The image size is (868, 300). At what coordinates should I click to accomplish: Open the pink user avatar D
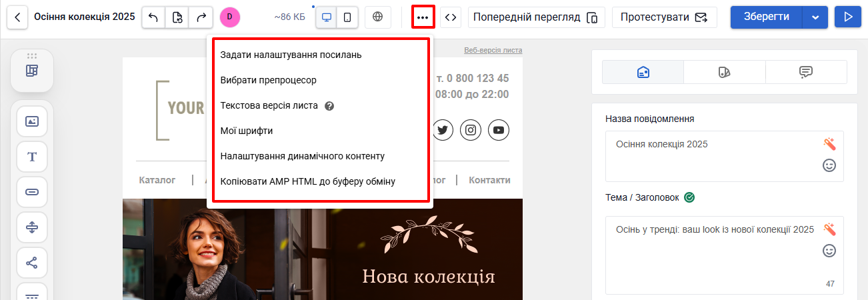(x=229, y=17)
